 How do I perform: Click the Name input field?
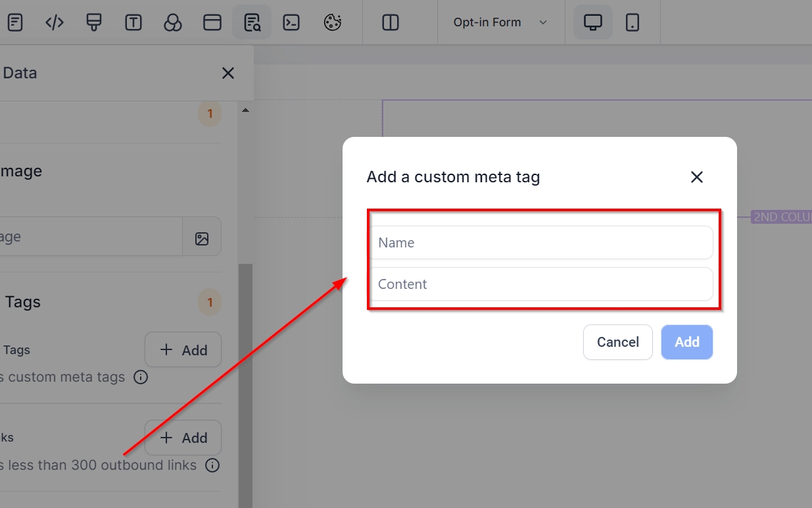click(x=540, y=243)
